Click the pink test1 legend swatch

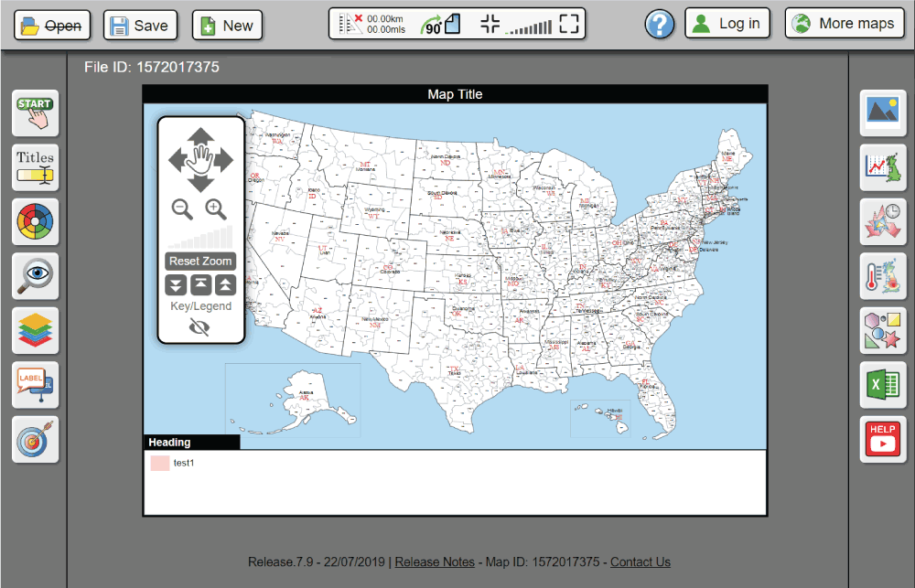[x=160, y=464]
